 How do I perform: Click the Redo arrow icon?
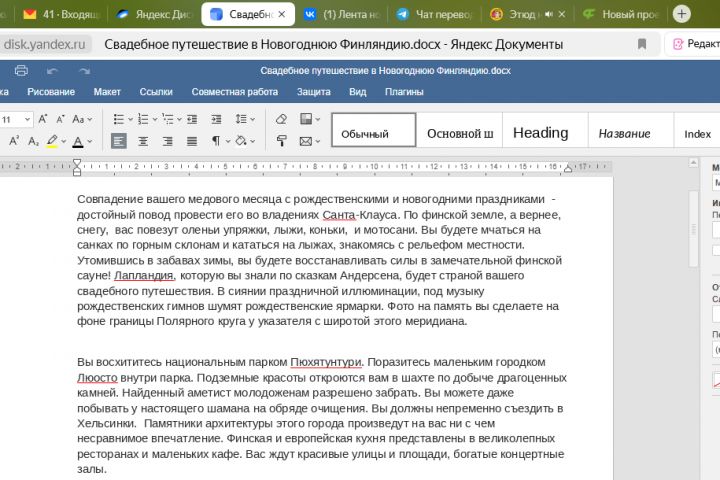(84, 71)
